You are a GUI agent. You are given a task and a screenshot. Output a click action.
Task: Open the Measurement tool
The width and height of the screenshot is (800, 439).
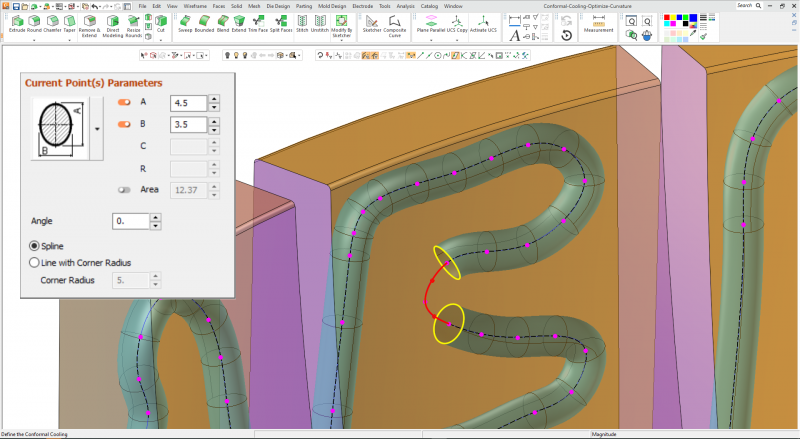598,24
